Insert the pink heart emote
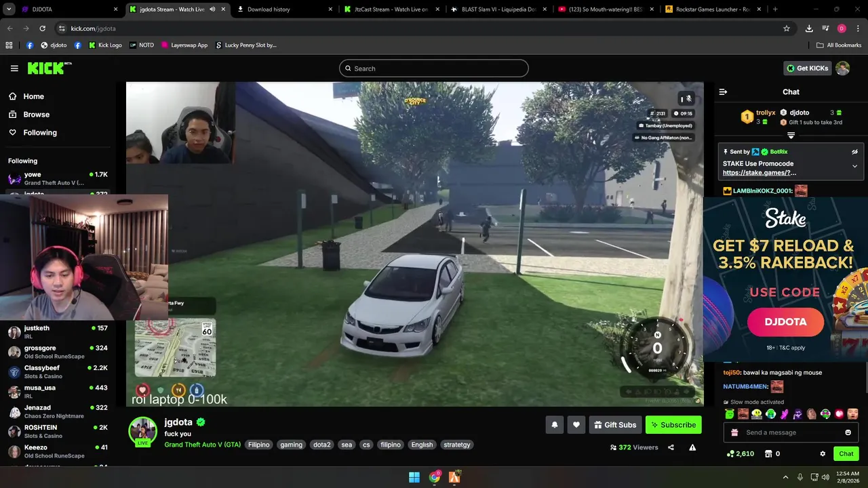This screenshot has height=488, width=868. coord(839,413)
